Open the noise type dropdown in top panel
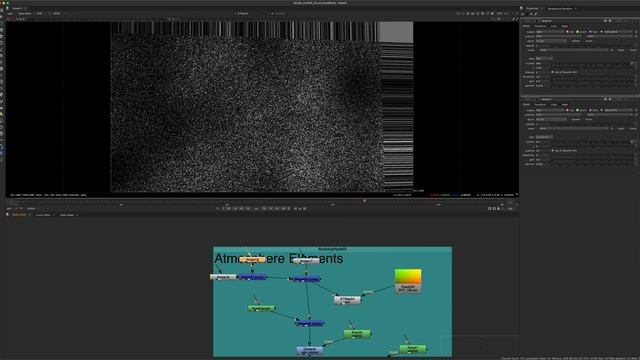640x360 pixels. click(544, 58)
